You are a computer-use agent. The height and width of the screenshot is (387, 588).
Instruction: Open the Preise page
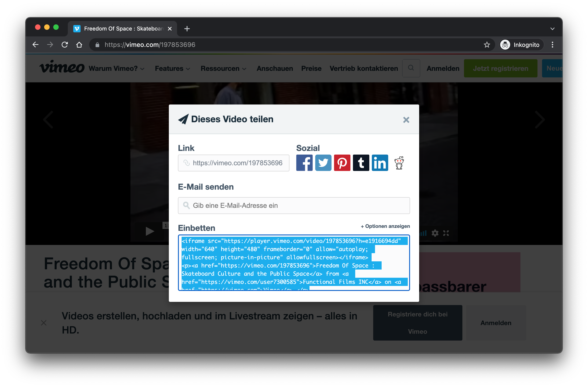click(311, 69)
